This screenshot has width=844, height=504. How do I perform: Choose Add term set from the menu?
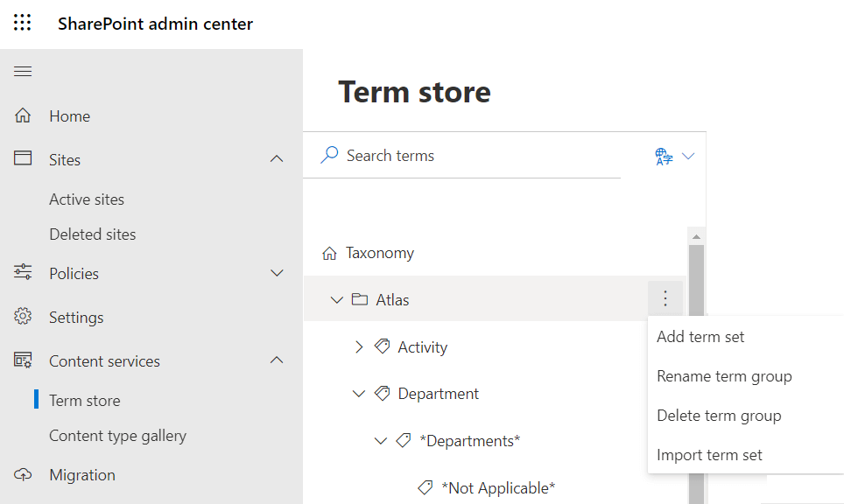point(700,336)
